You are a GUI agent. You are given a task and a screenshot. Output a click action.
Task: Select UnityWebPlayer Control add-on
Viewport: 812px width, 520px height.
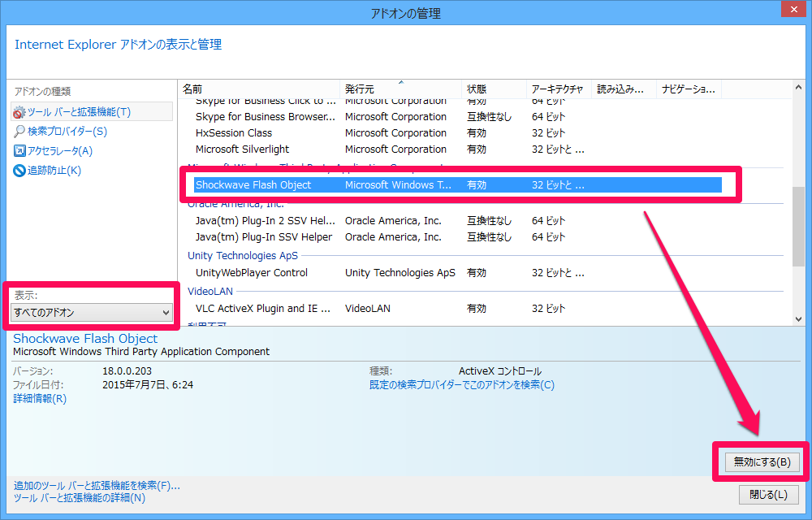[252, 273]
